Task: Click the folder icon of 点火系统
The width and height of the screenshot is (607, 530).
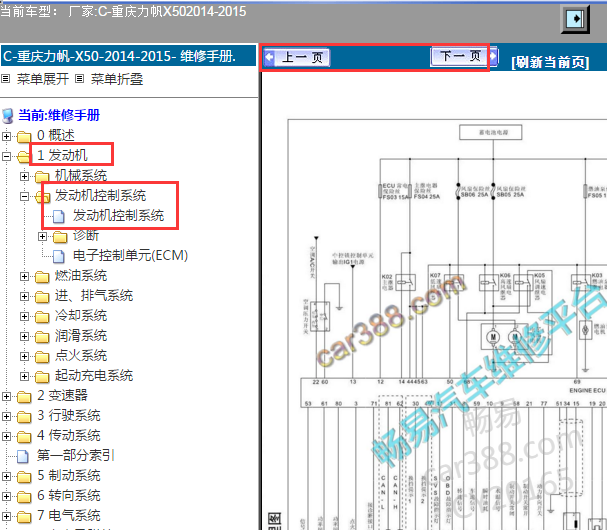Action: pos(42,357)
